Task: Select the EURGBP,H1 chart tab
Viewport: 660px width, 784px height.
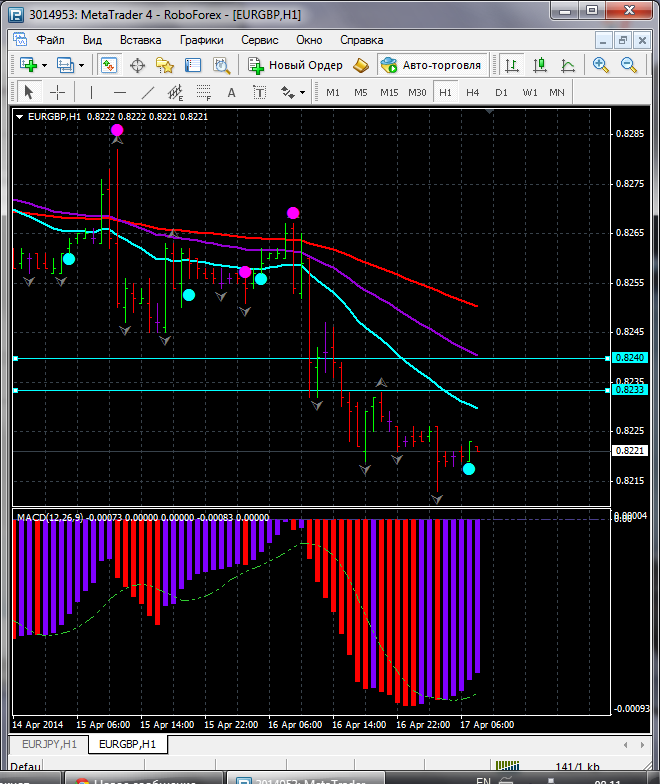Action: [x=128, y=744]
